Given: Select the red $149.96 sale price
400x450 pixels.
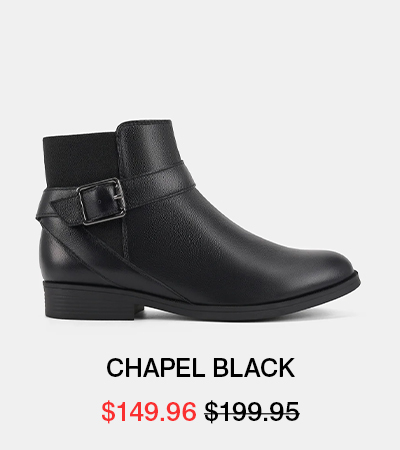Looking at the screenshot, I should (x=149, y=412).
